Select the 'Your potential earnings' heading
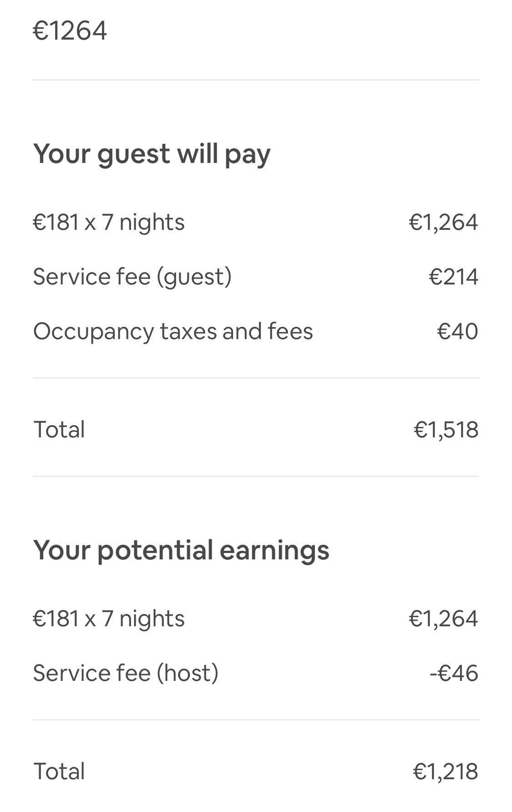 click(x=181, y=550)
